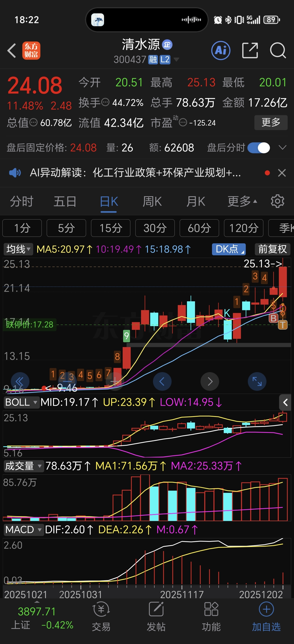Screen dimensions: 294x644
Task: Tap the 20251117 date marker on timeline
Action: click(182, 595)
